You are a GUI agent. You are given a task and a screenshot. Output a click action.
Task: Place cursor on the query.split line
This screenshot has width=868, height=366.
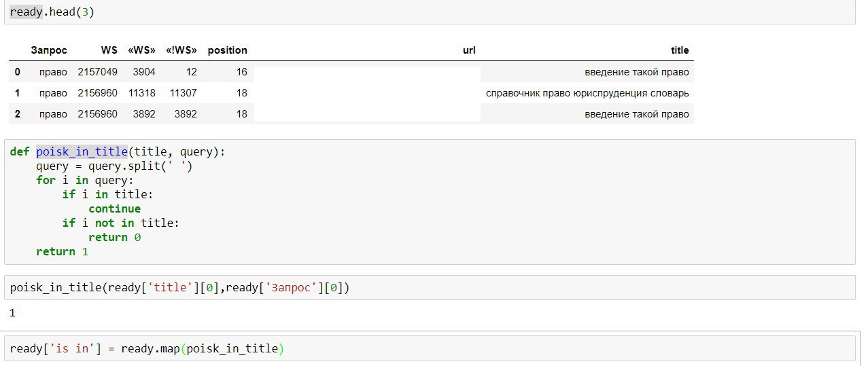pos(114,166)
